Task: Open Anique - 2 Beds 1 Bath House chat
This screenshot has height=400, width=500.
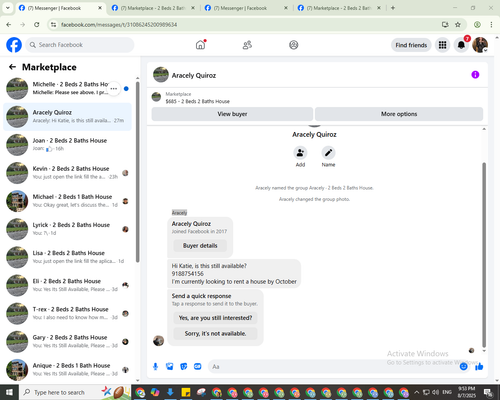Action: pos(67,370)
